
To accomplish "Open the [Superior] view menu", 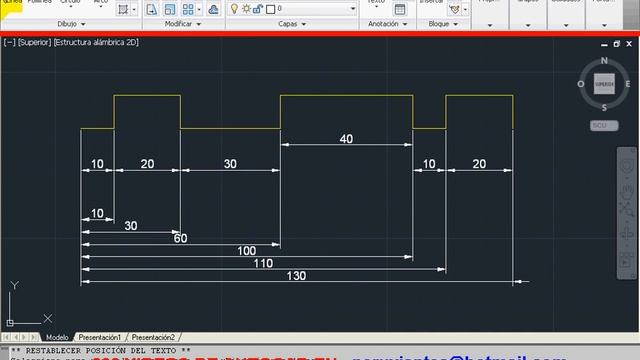I will point(34,42).
